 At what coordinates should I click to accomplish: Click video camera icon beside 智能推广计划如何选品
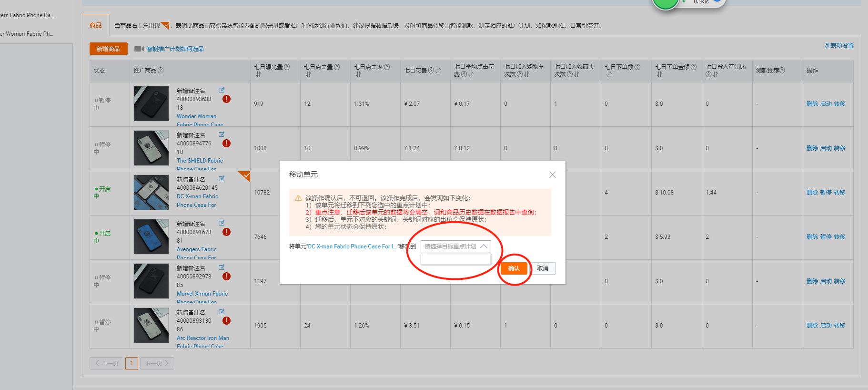tap(139, 49)
